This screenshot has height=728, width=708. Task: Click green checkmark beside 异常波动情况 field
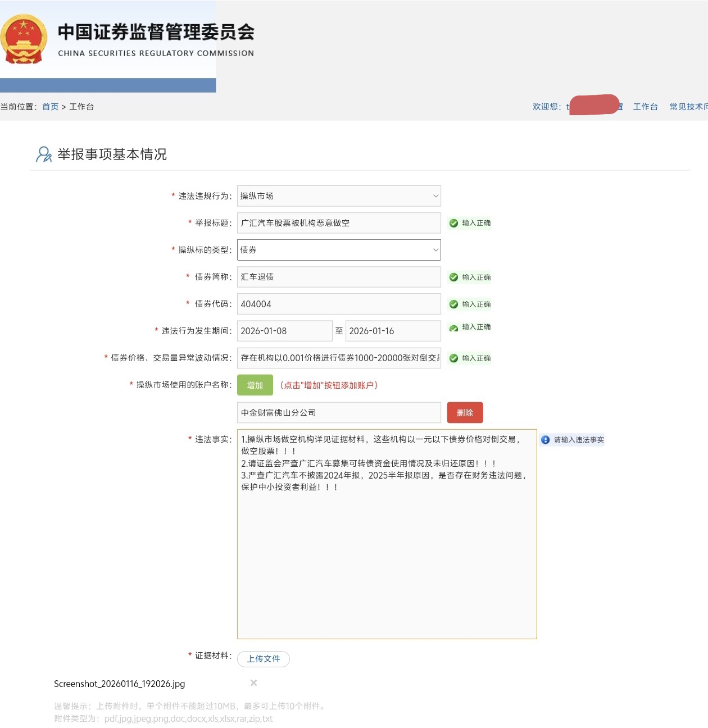[x=453, y=358]
